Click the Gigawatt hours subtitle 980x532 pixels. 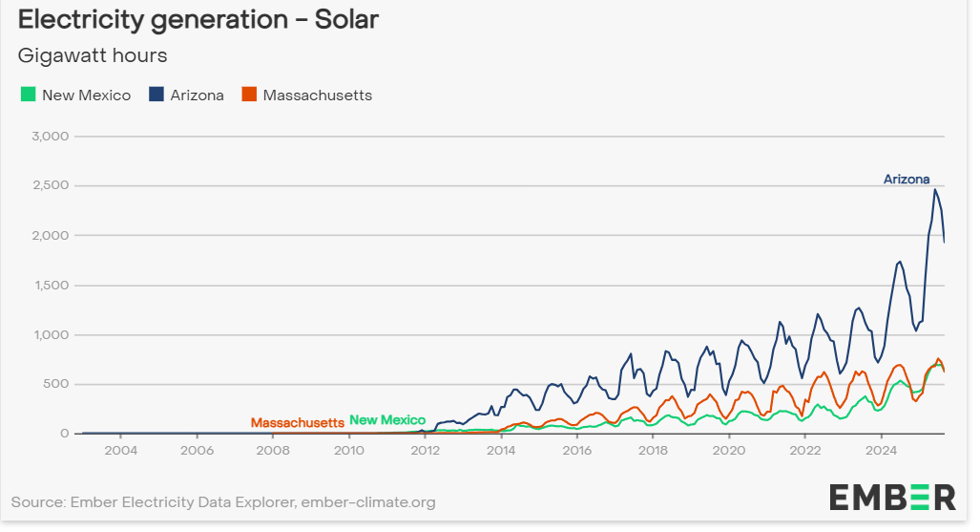click(x=93, y=55)
